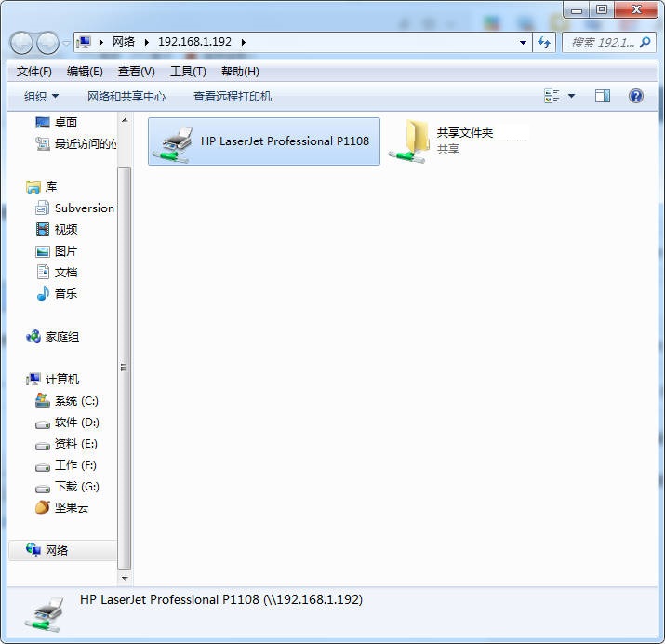Open the 查看(V) menu
Viewport: 665px width, 644px height.
136,72
